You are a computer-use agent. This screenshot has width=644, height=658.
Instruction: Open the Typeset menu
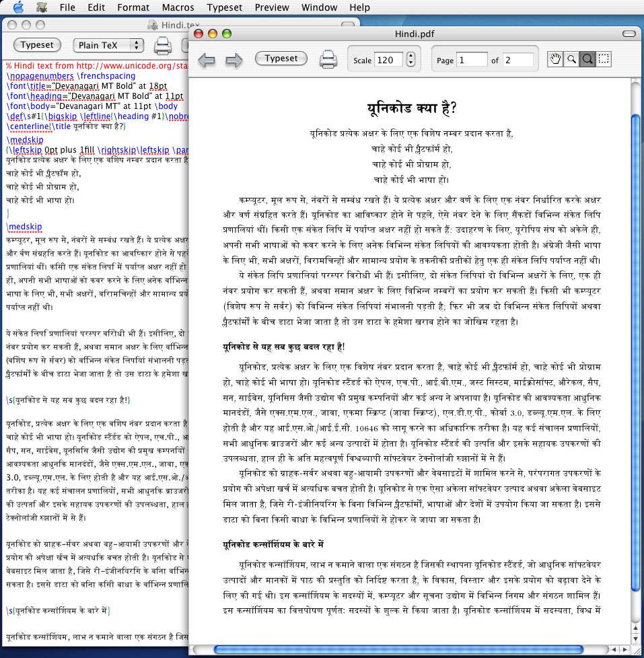coord(224,7)
